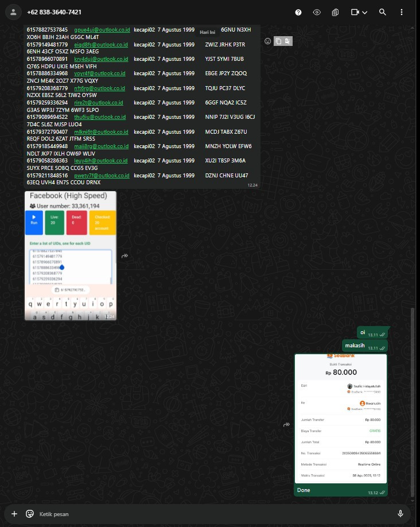Click the 'Done' caption under receipt
Screen dimensions: 420x527
coord(304,490)
